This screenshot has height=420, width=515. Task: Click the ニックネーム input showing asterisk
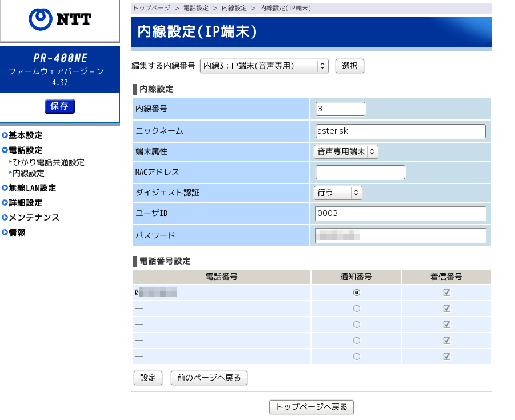(400, 131)
